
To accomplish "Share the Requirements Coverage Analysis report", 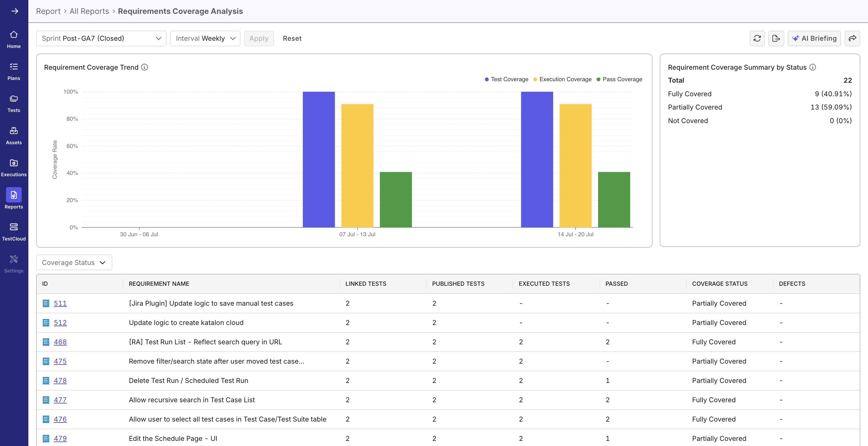I will (853, 38).
